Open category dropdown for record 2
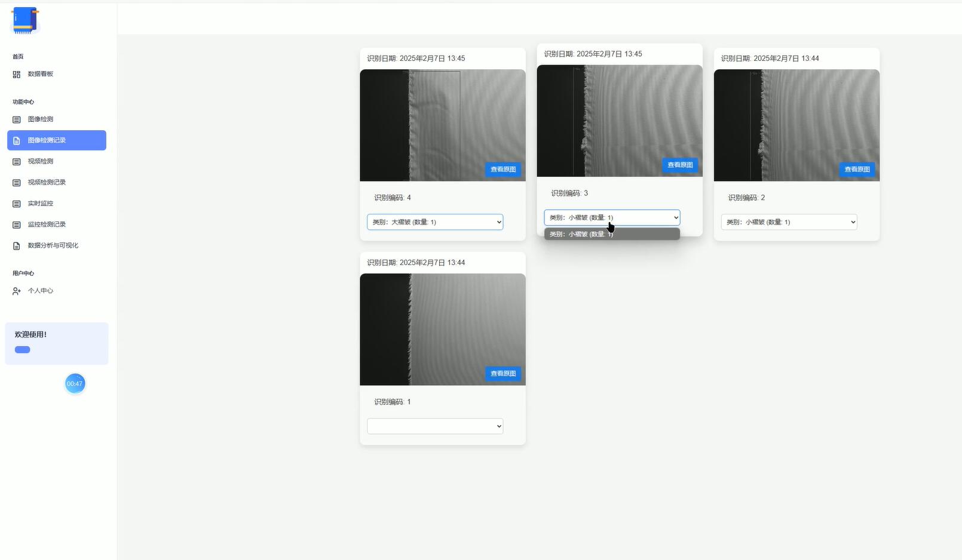962x560 pixels. [789, 222]
